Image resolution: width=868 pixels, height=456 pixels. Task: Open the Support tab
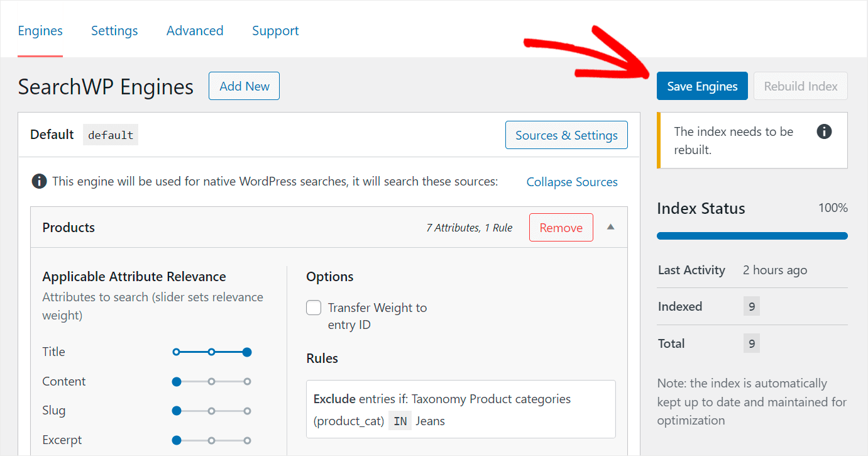(275, 31)
